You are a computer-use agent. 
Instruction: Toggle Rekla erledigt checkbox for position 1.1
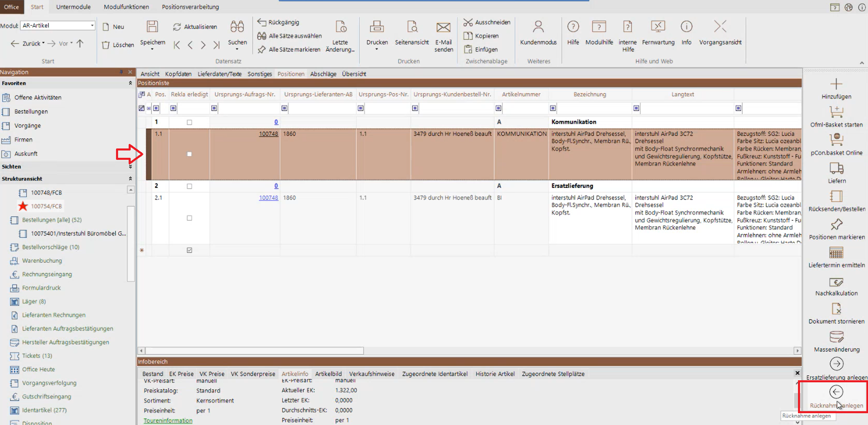pos(189,154)
